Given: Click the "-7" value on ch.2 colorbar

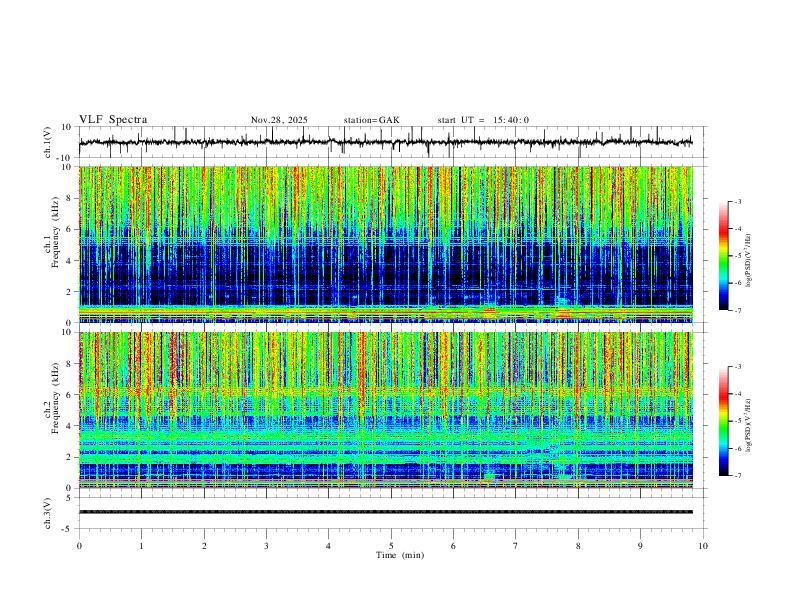Looking at the screenshot, I should 738,475.
